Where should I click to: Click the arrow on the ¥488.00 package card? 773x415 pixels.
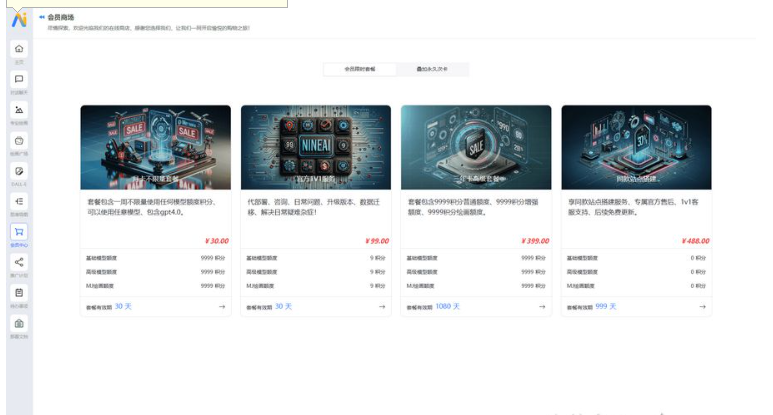(703, 307)
